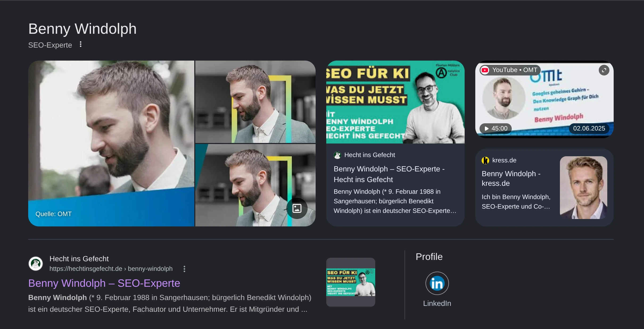The height and width of the screenshot is (329, 644).
Task: Open the bottom-right side-profile photo thumbnail
Action: click(255, 185)
